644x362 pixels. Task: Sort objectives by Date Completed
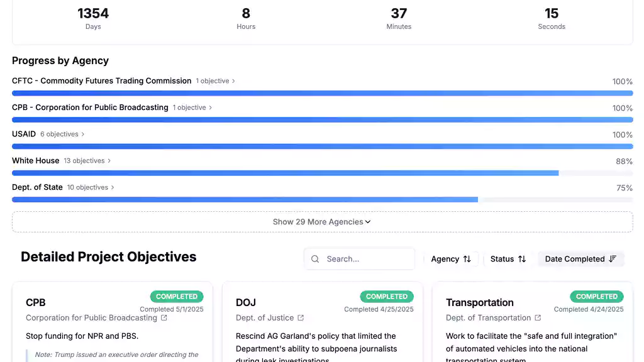580,259
